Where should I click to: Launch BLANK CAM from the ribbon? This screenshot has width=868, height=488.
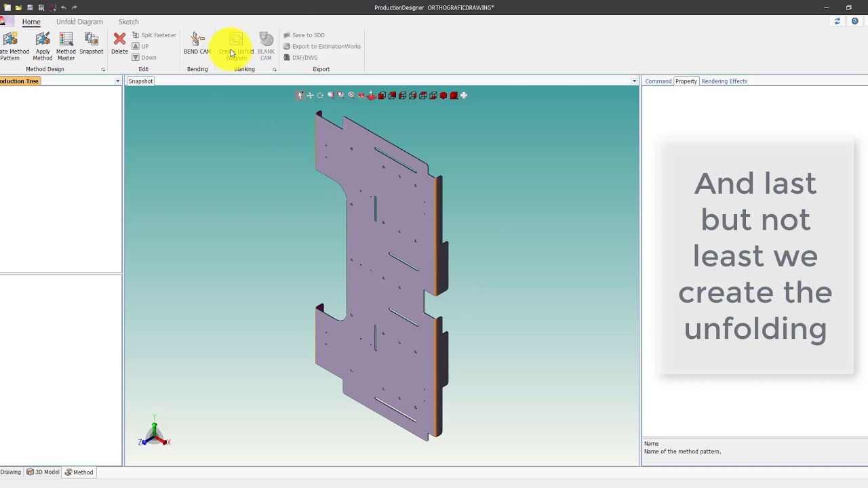(266, 46)
